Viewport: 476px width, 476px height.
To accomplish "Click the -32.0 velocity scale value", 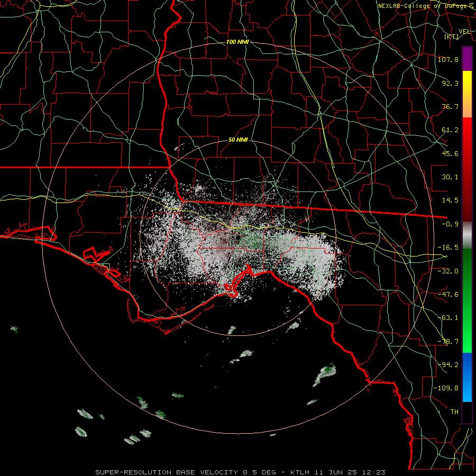I will coord(448,271).
